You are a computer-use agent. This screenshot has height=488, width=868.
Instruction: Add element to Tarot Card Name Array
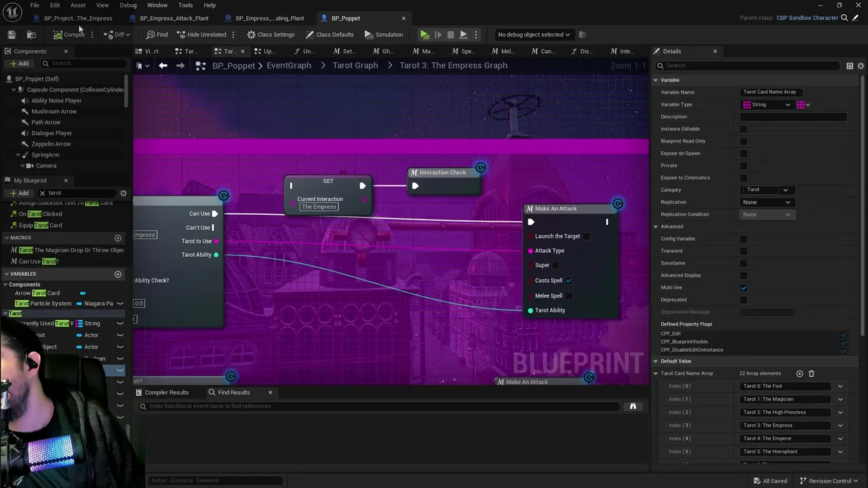pyautogui.click(x=800, y=373)
